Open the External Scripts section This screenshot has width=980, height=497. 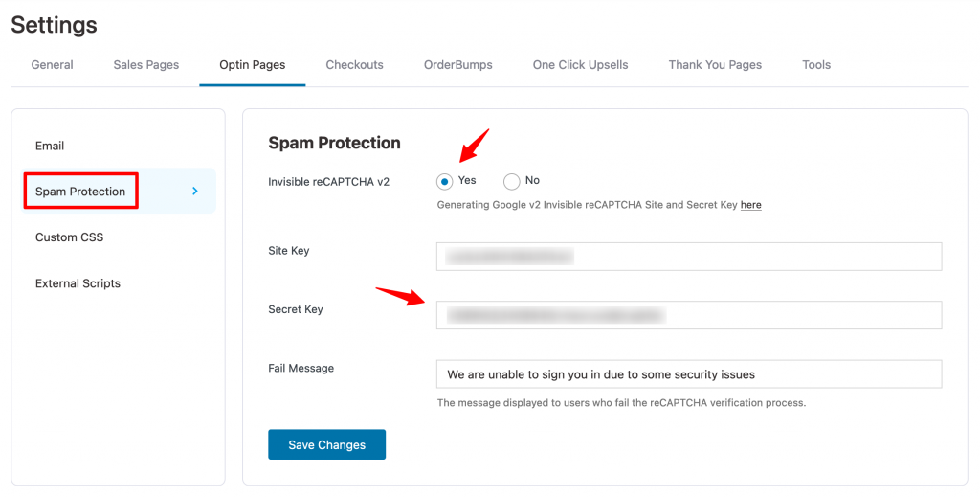78,283
